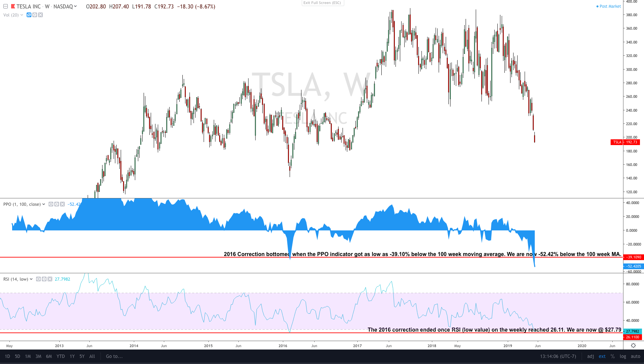Toggle adj dividend adjustment
Viewport: 644px width, 364px height.
[x=591, y=356]
